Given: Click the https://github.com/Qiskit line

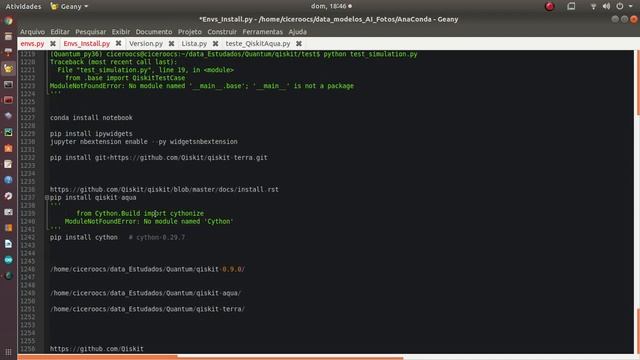Looking at the screenshot, I should [97, 349].
